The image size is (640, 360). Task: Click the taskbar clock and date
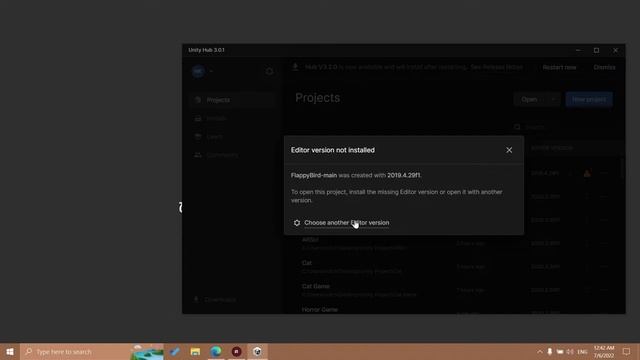tap(604, 351)
